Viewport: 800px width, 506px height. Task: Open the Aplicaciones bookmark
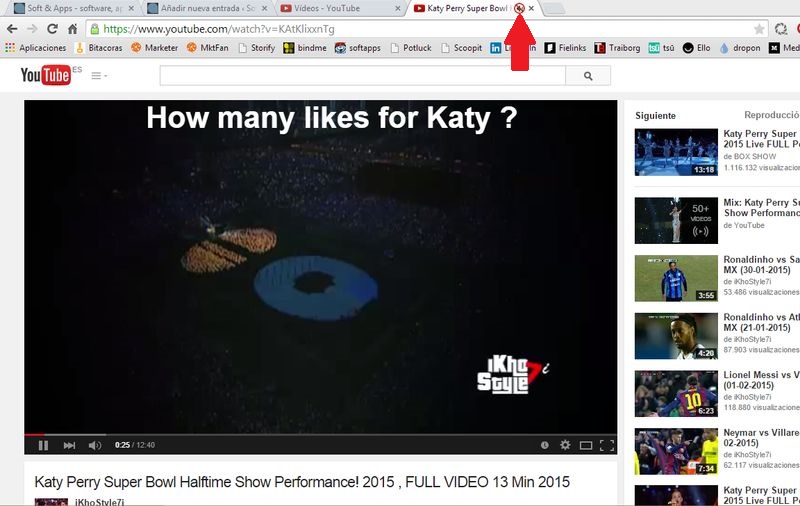click(x=36, y=47)
